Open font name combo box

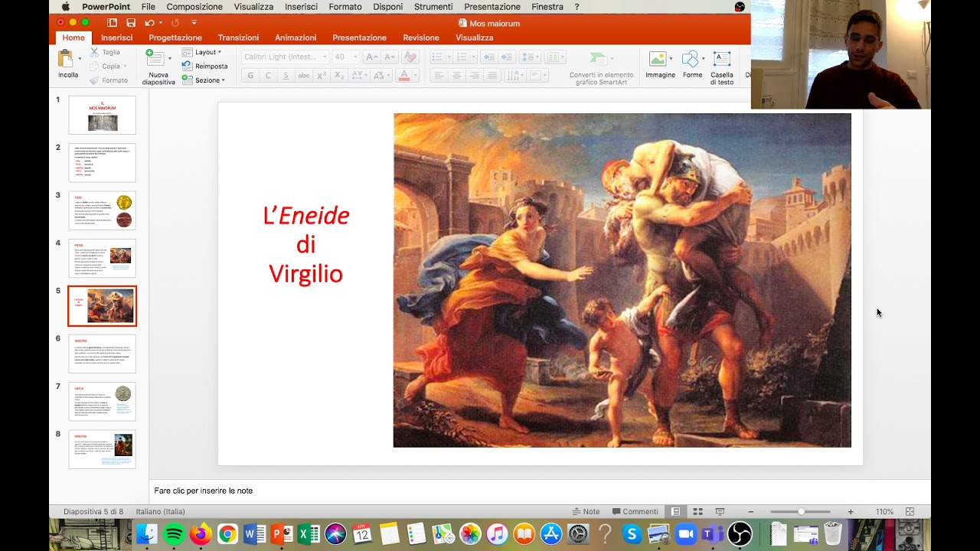click(285, 57)
